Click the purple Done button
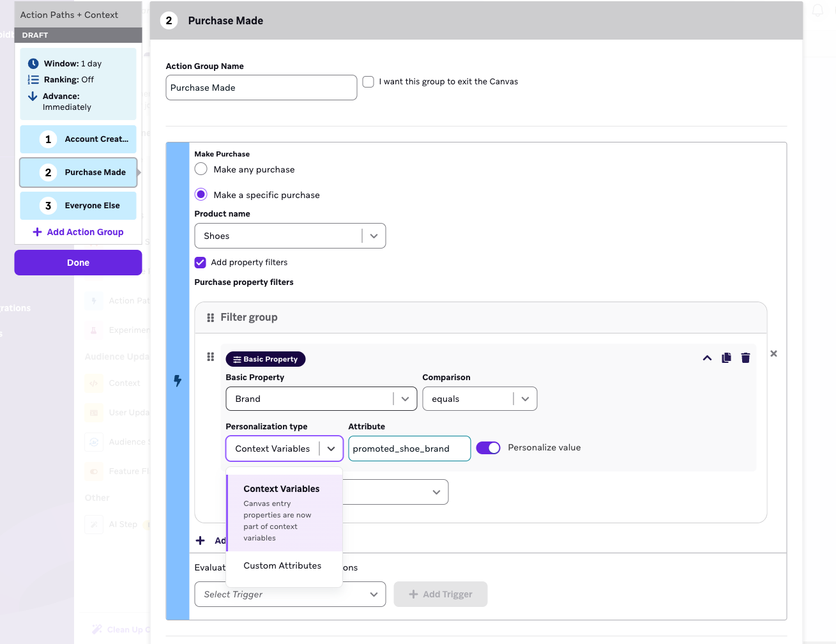836x644 pixels. [x=79, y=263]
